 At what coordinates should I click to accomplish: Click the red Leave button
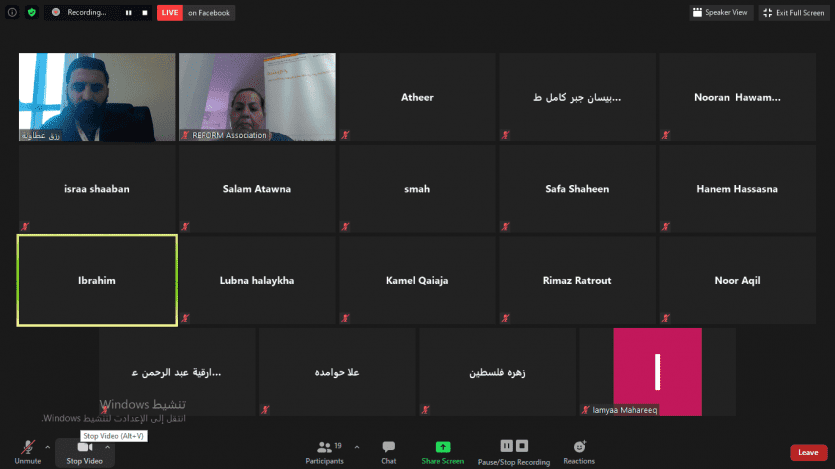[x=808, y=452]
